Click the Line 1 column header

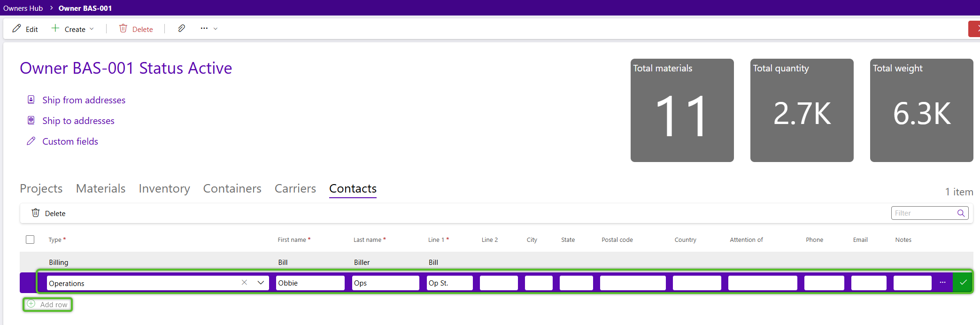439,240
